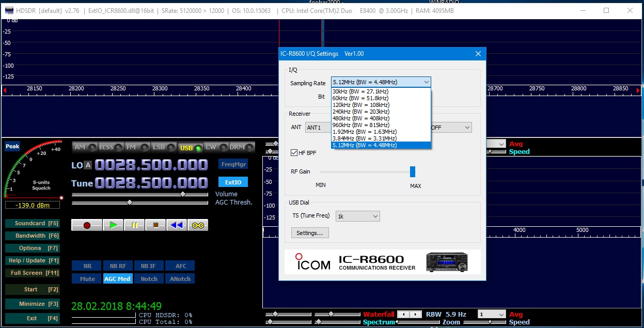Select the USB mode button
644x328 pixels.
click(191, 148)
